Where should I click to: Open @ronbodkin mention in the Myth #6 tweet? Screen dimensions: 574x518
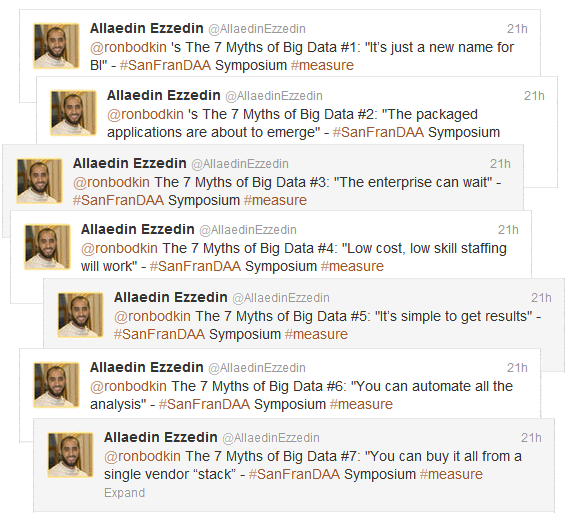(128, 386)
